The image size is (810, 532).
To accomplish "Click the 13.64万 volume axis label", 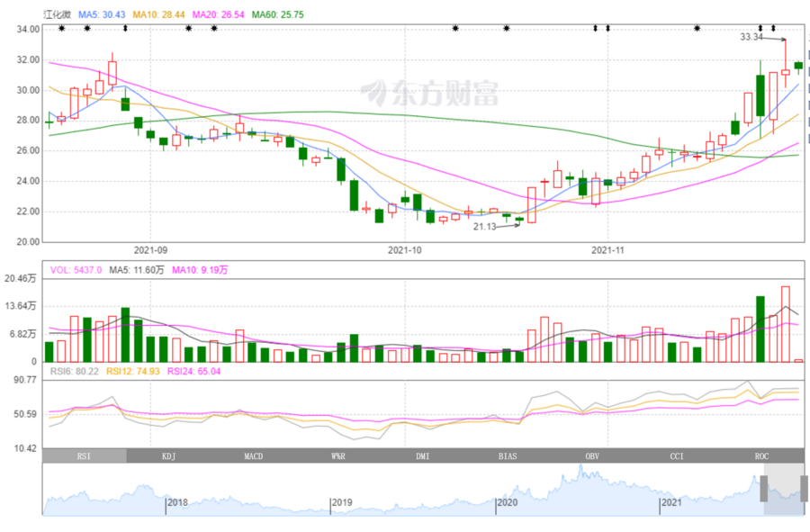I will 21,306.
